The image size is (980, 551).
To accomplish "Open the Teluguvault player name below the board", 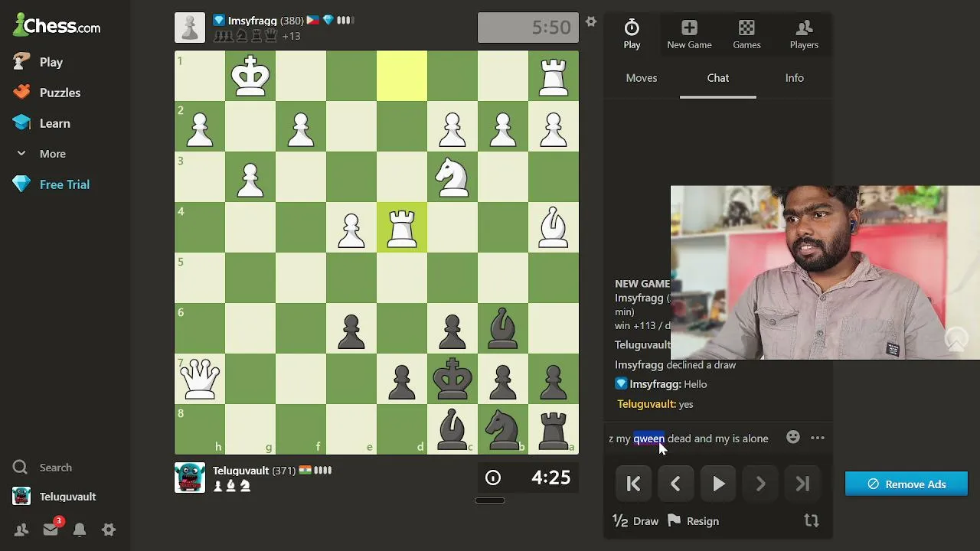I will [x=240, y=471].
